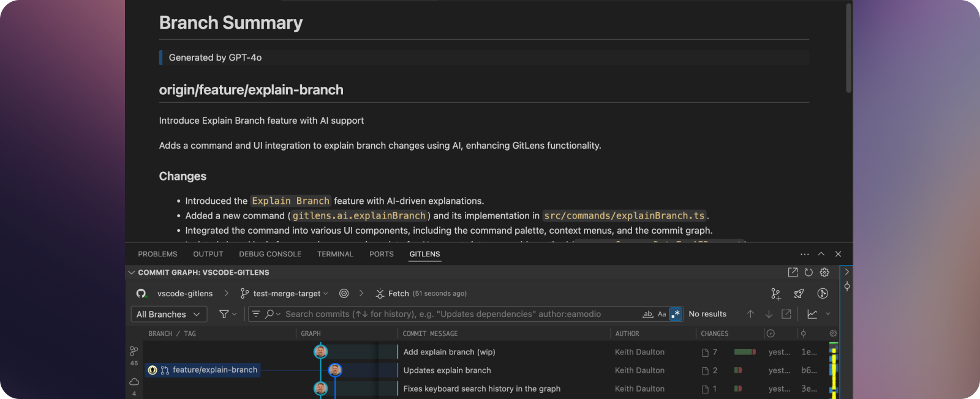Select the feature/explain-branch branch label
Viewport: 980px width, 399px height.
214,370
